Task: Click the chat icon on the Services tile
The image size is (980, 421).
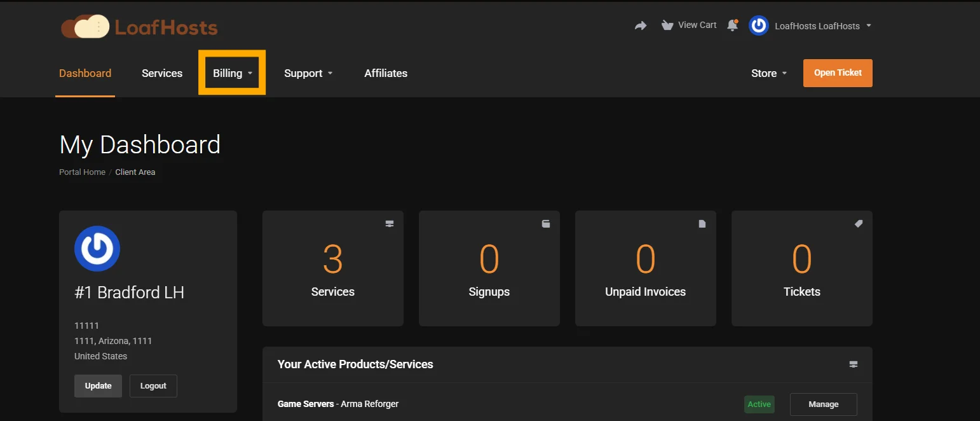Action: coord(389,224)
